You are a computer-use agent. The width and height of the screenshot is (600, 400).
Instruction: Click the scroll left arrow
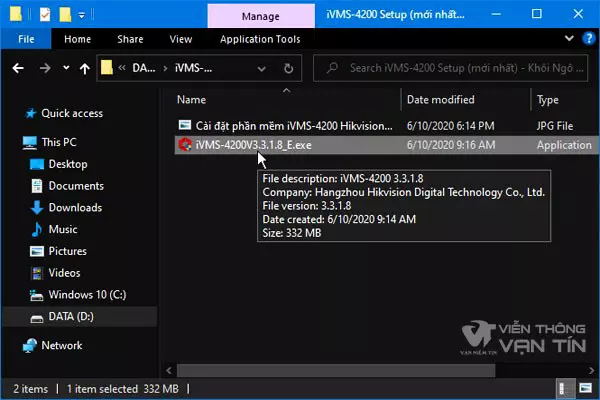169,370
